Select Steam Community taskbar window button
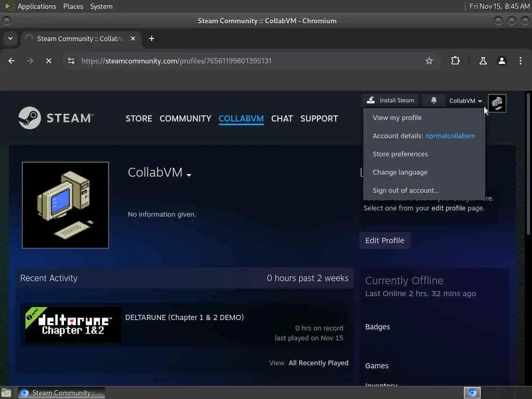 click(61, 393)
